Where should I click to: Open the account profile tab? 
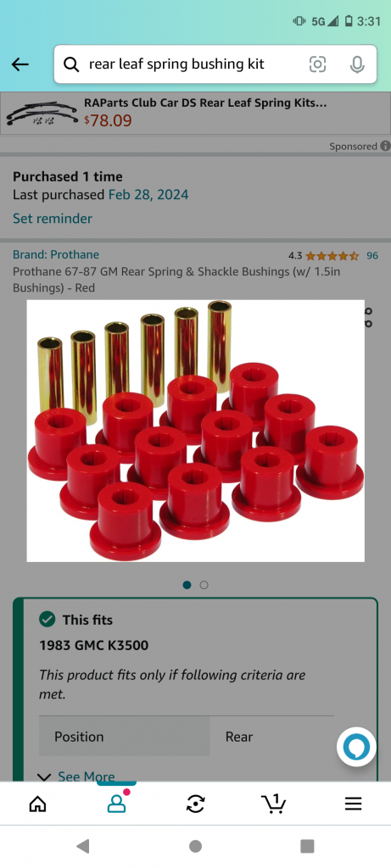117,804
